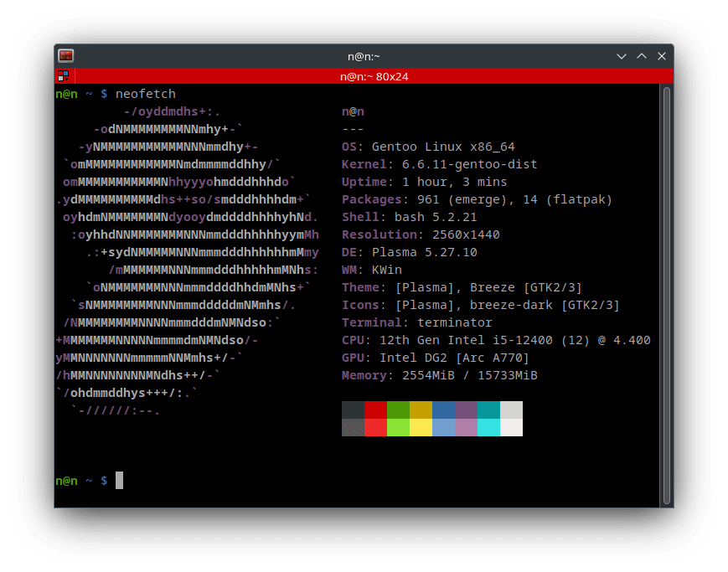Screen dimensions: 728x572
Task: Click the white color block
Action: click(511, 428)
